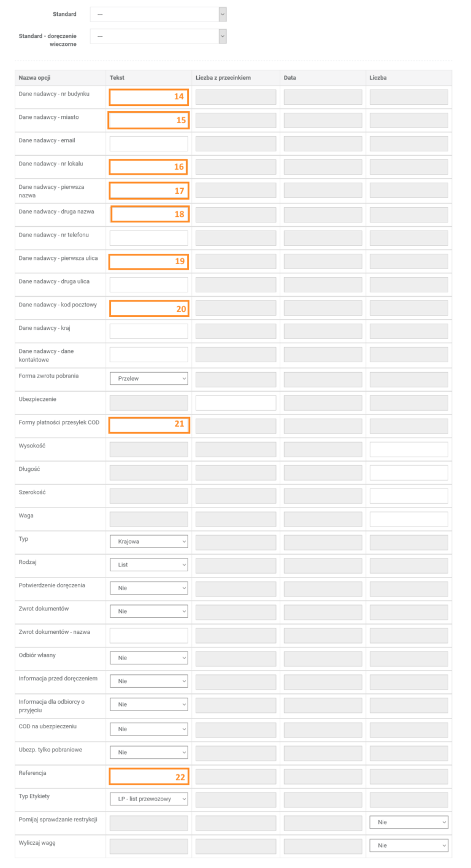Expand Standard - doręczenie wieczorne dropdown
This screenshot has width=471, height=868.
[158, 36]
